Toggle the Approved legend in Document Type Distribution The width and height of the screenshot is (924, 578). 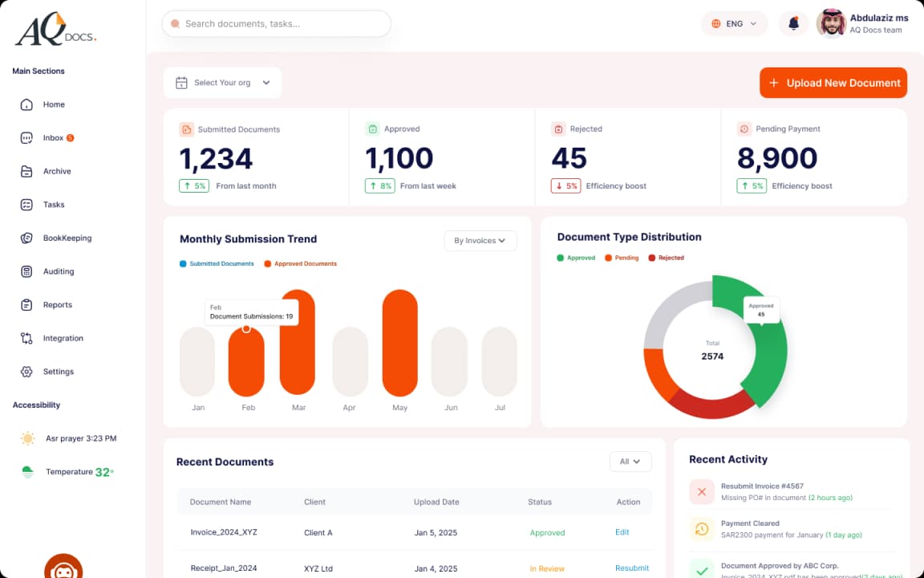click(x=575, y=258)
